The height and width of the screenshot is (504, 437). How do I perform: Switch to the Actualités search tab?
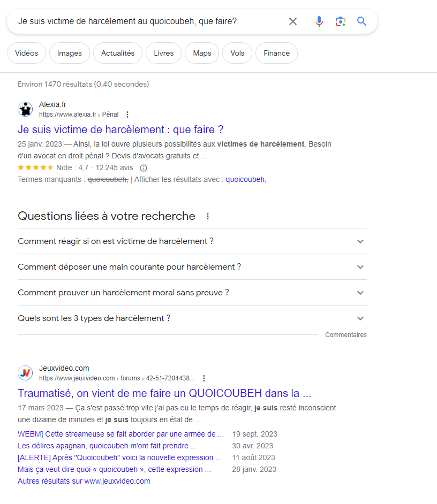(x=118, y=53)
